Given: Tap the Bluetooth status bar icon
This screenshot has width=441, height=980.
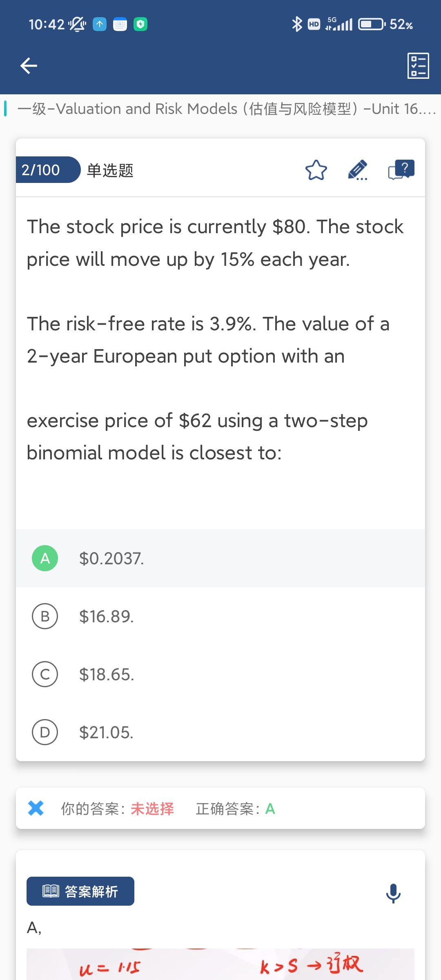Looking at the screenshot, I should tap(297, 24).
